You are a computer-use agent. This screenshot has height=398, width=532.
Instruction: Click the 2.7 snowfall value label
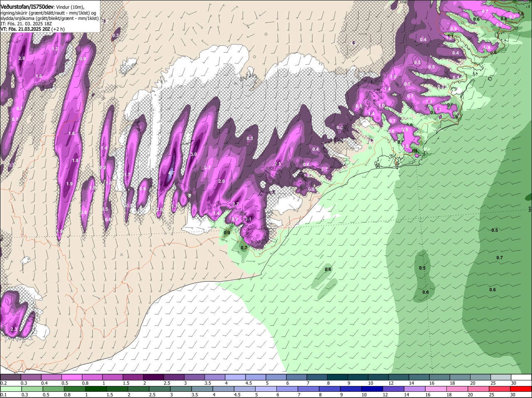click(236, 204)
